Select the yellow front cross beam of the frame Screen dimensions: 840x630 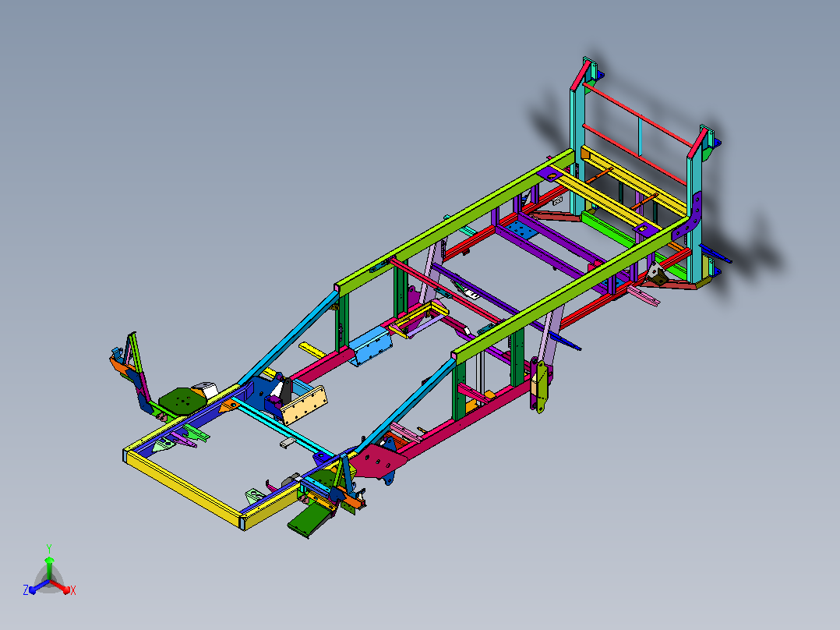(182, 488)
